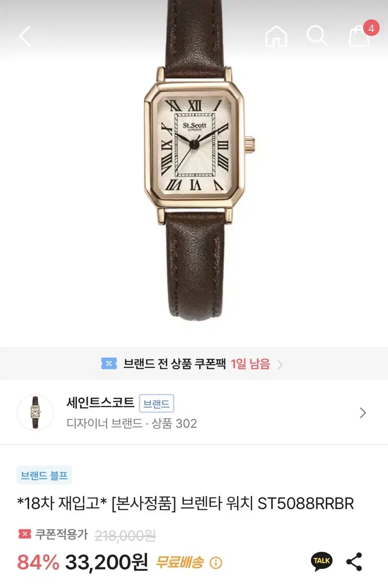Tap the 브랜드 블프 tag
This screenshot has height=588, width=388.
[44, 475]
